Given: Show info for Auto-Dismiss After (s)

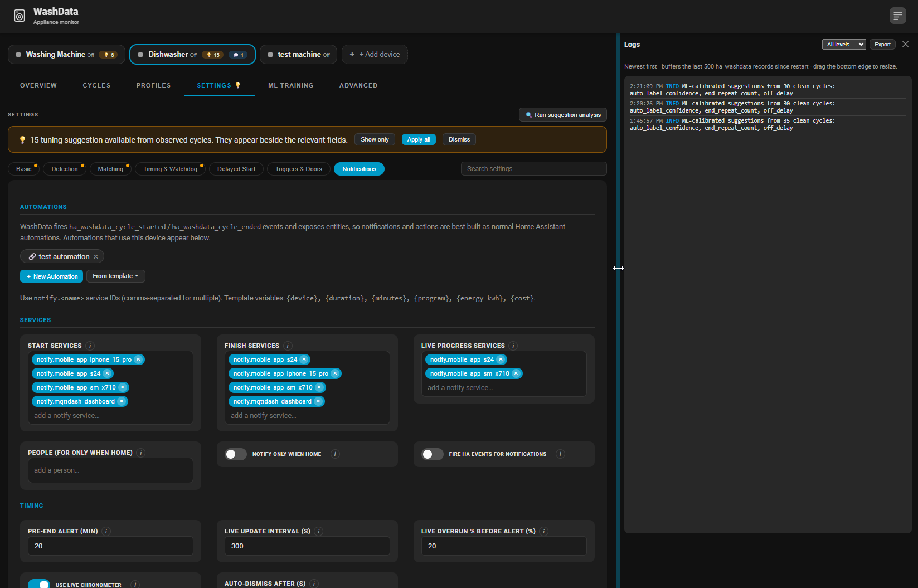Looking at the screenshot, I should [x=314, y=584].
